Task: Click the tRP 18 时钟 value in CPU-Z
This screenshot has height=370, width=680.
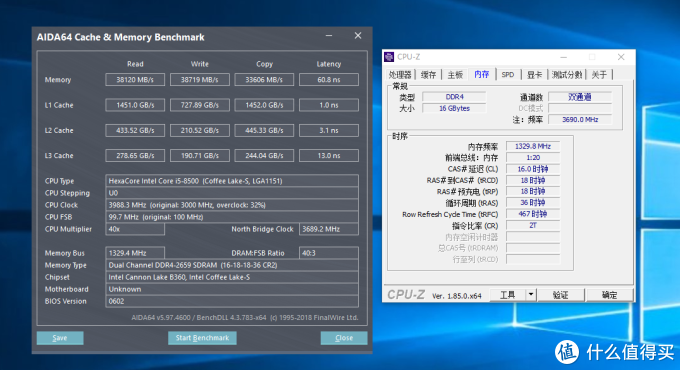Action: pos(533,191)
